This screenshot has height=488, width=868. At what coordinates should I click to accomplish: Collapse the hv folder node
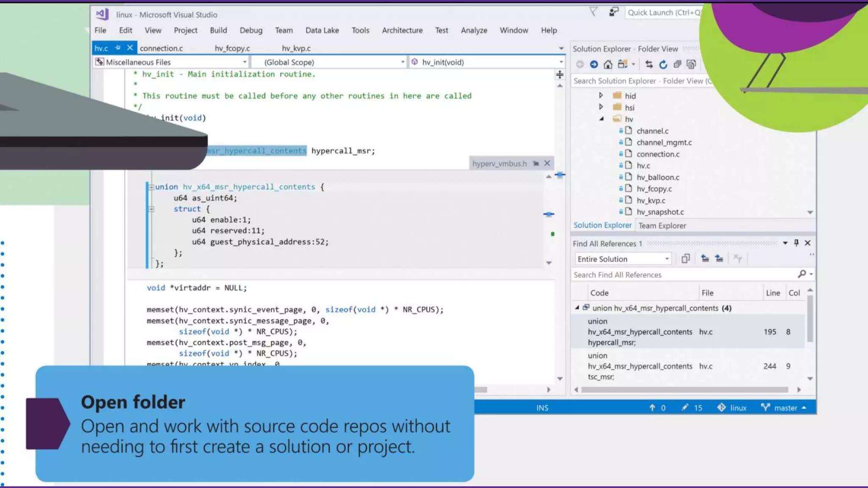coord(601,119)
